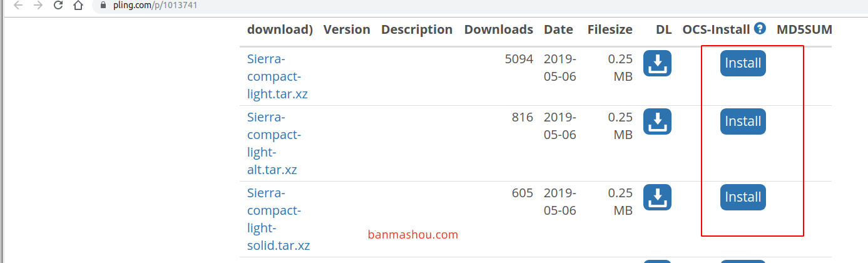Open the OCS-Install help question icon
Viewport: 868px width, 263px height.
[x=760, y=28]
